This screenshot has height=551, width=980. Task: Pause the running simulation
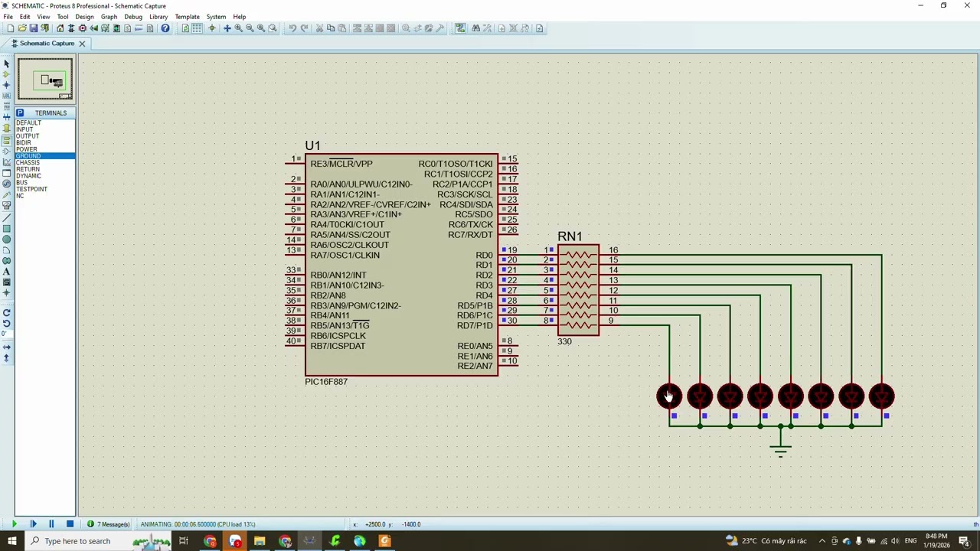[51, 524]
